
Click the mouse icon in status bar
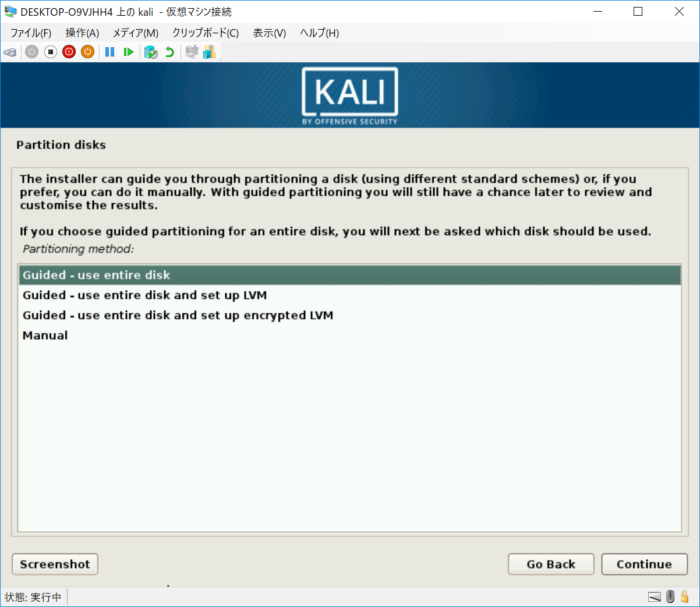click(x=670, y=597)
